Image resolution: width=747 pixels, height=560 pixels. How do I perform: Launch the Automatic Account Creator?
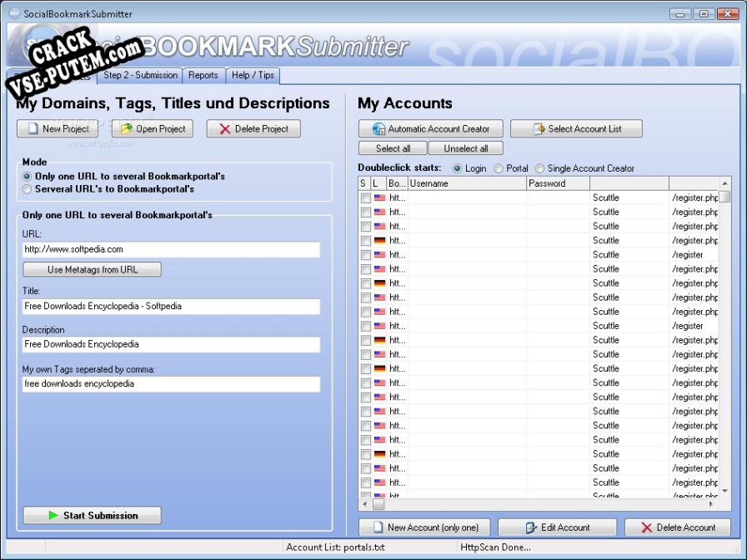coord(431,128)
